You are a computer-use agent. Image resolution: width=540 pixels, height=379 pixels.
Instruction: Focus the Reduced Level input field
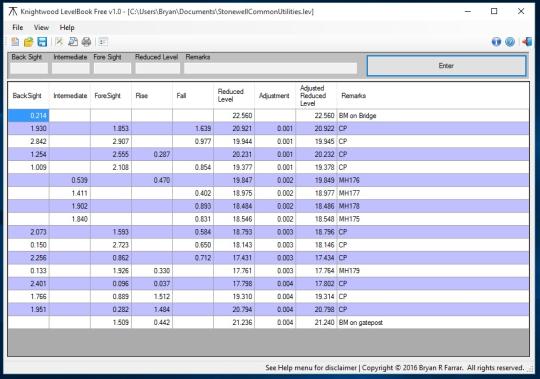pyautogui.click(x=157, y=68)
